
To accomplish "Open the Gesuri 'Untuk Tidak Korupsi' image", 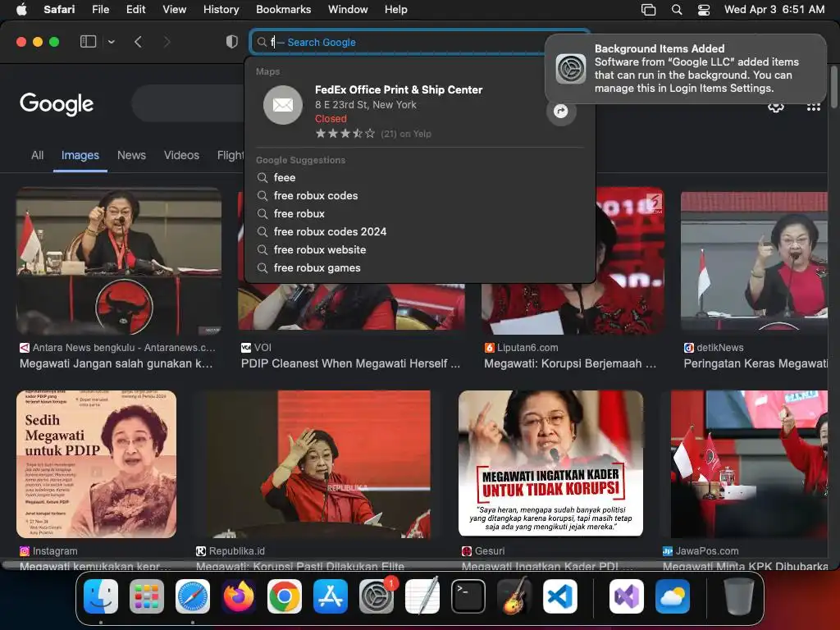I will [x=550, y=464].
